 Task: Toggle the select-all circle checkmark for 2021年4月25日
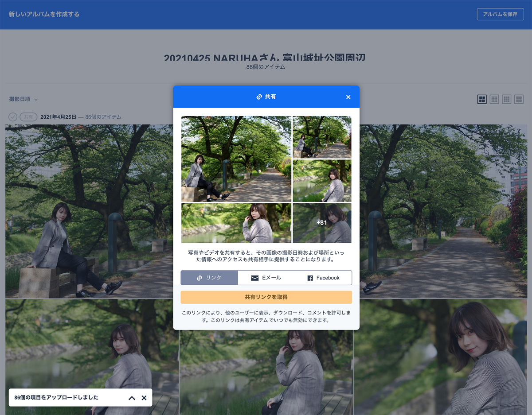pos(13,117)
